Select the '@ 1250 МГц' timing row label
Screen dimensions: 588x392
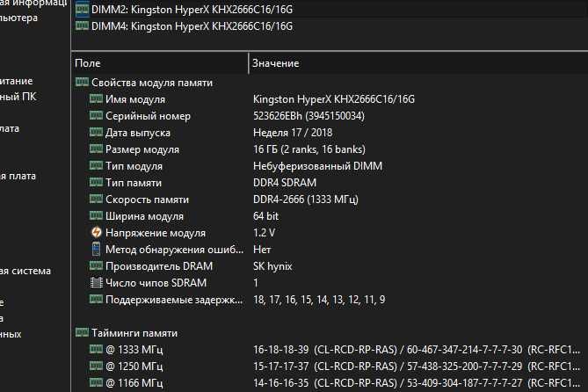coord(134,367)
